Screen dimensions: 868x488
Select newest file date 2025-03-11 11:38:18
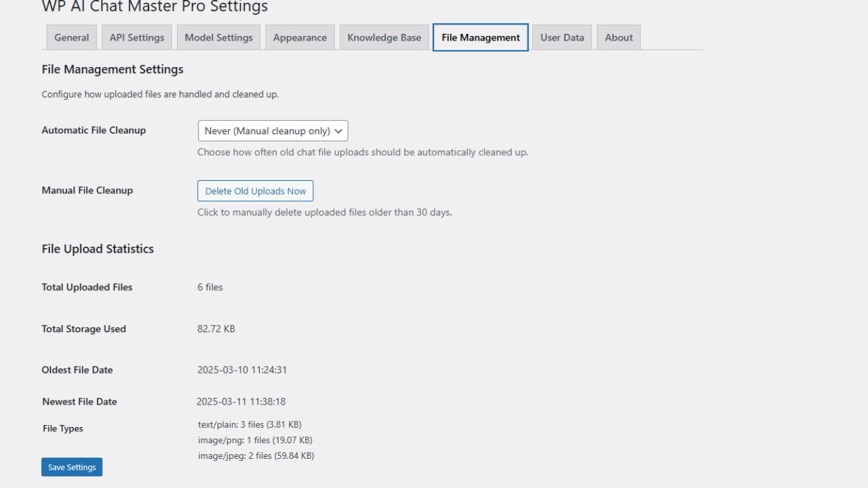(241, 401)
